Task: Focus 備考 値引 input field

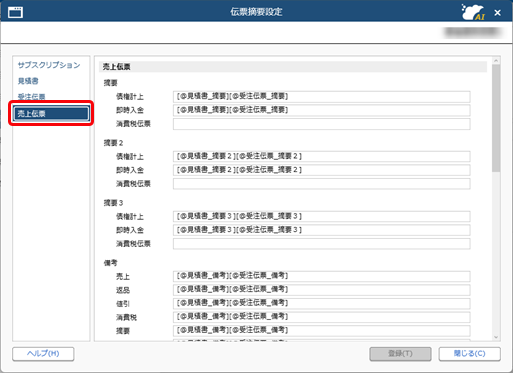Action: pos(322,304)
